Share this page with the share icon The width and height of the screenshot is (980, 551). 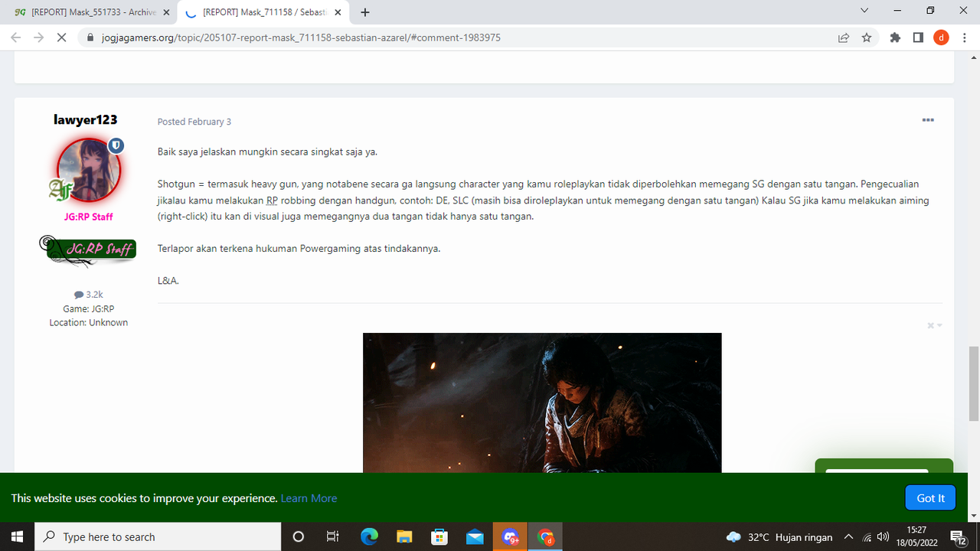pos(844,37)
